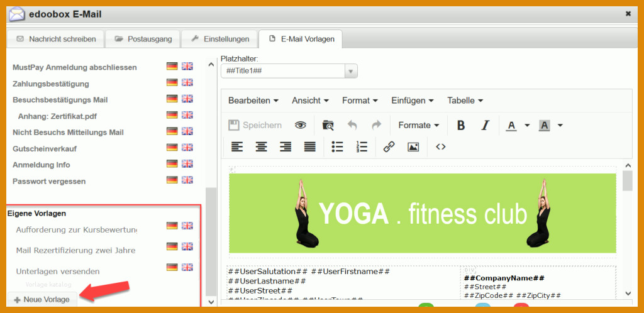The width and height of the screenshot is (644, 313).
Task: Switch to E-Mail Vorlagen tab
Action: (301, 39)
